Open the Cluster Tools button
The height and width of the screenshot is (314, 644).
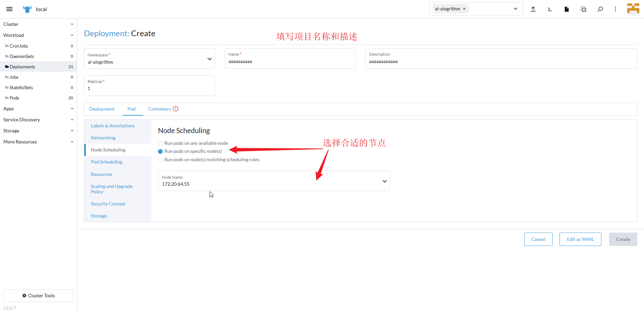click(x=38, y=296)
